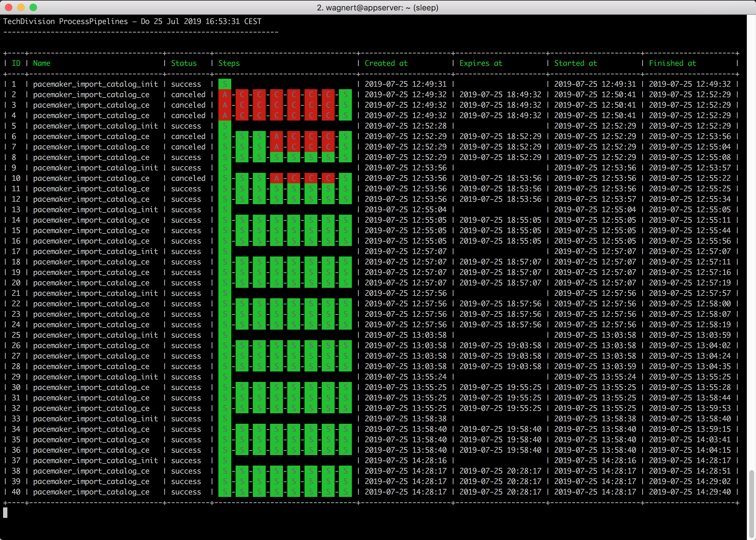Click the terminal cursor block at bottom
This screenshot has width=756, height=540.
pyautogui.click(x=5, y=512)
